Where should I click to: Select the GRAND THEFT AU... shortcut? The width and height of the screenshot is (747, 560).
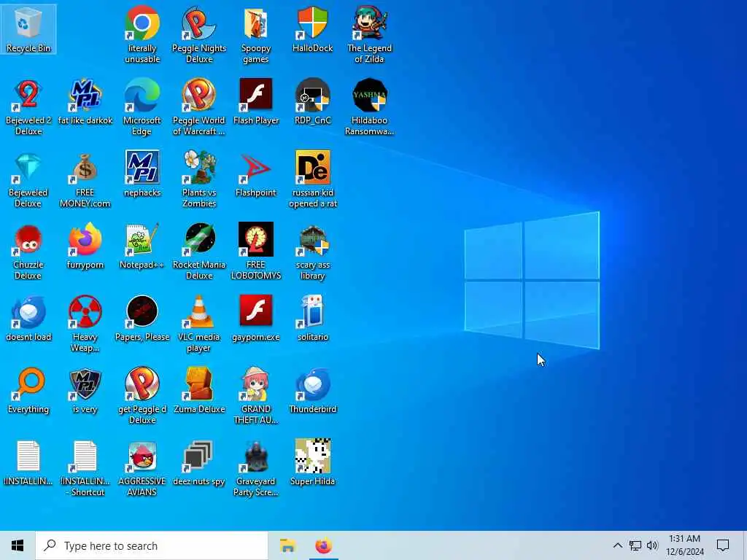point(256,396)
